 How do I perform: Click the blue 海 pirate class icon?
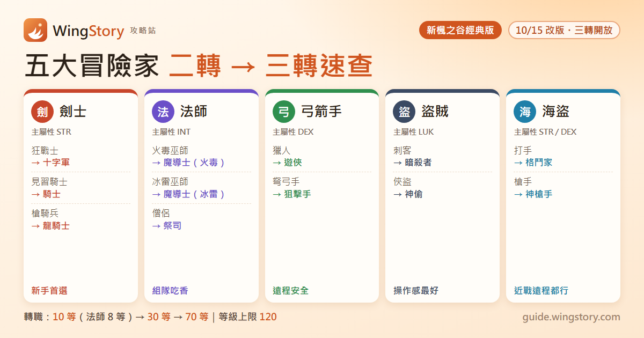(525, 112)
